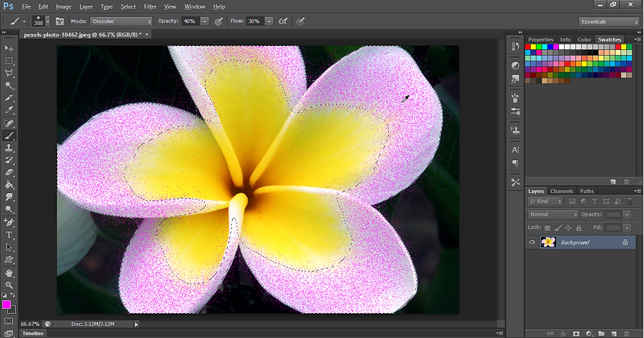Select the Healing Brush tool
Screen dimensions: 644x338
point(9,123)
